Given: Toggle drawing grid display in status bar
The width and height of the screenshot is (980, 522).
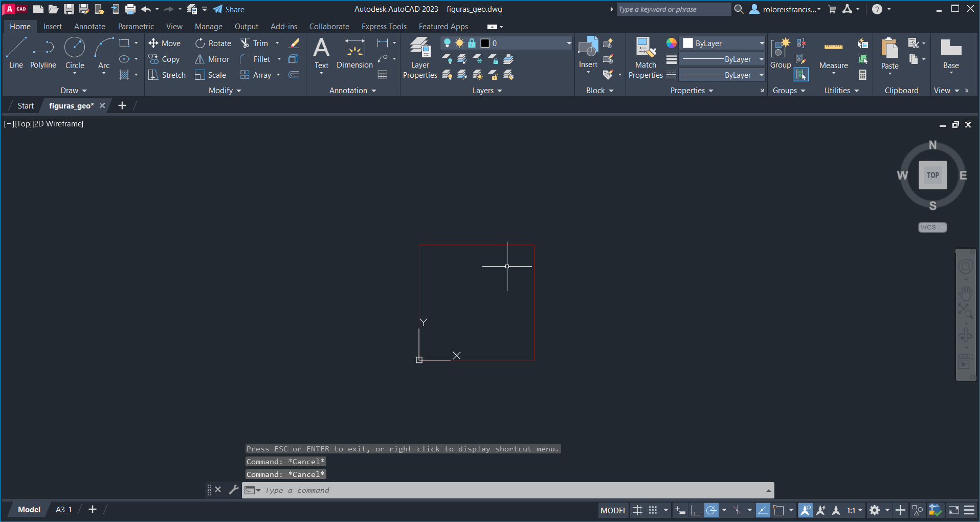Looking at the screenshot, I should coord(637,510).
